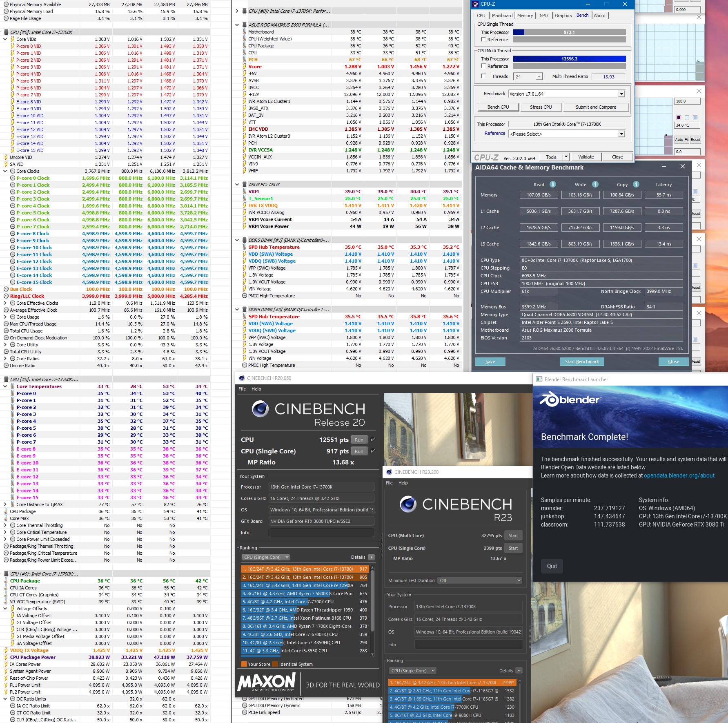Switch to the Memory tab in CPU-Z
The height and width of the screenshot is (723, 728).
525,16
